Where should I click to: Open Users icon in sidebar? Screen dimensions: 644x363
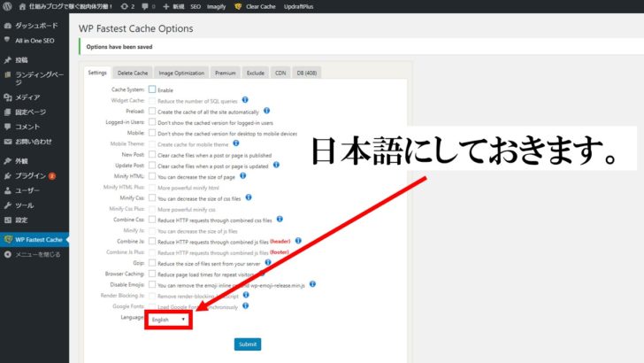coord(7,190)
